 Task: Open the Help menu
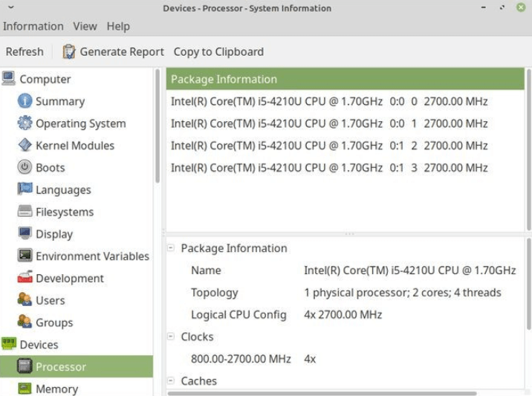click(x=118, y=26)
